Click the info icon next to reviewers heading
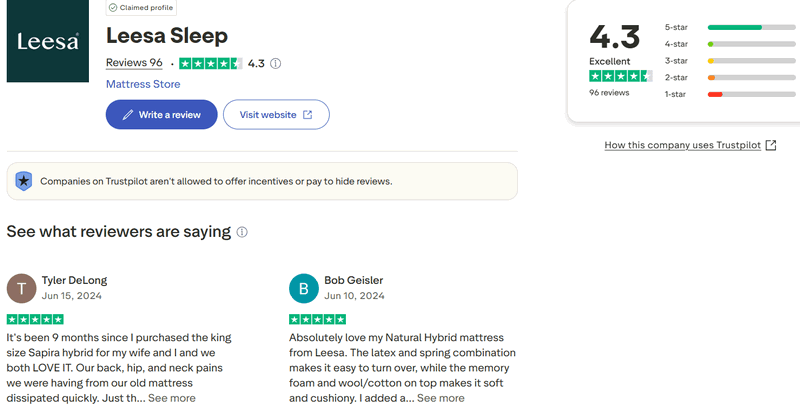800x410 pixels. coord(242,232)
